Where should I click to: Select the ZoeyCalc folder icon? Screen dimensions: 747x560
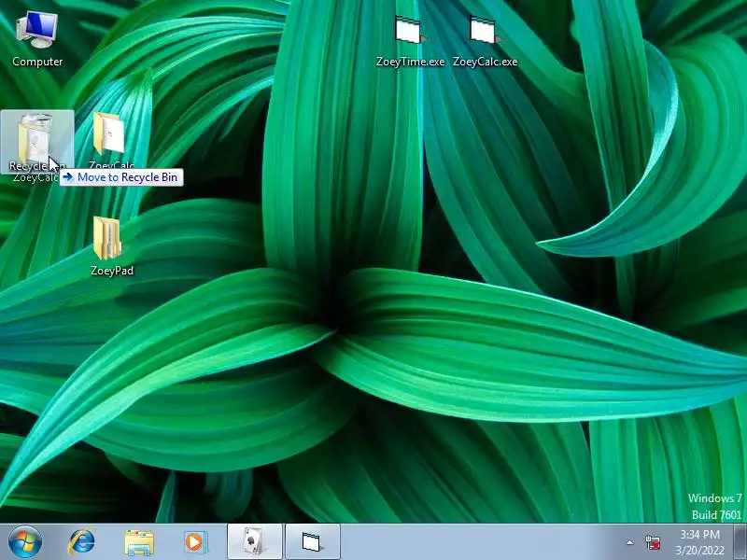111,140
